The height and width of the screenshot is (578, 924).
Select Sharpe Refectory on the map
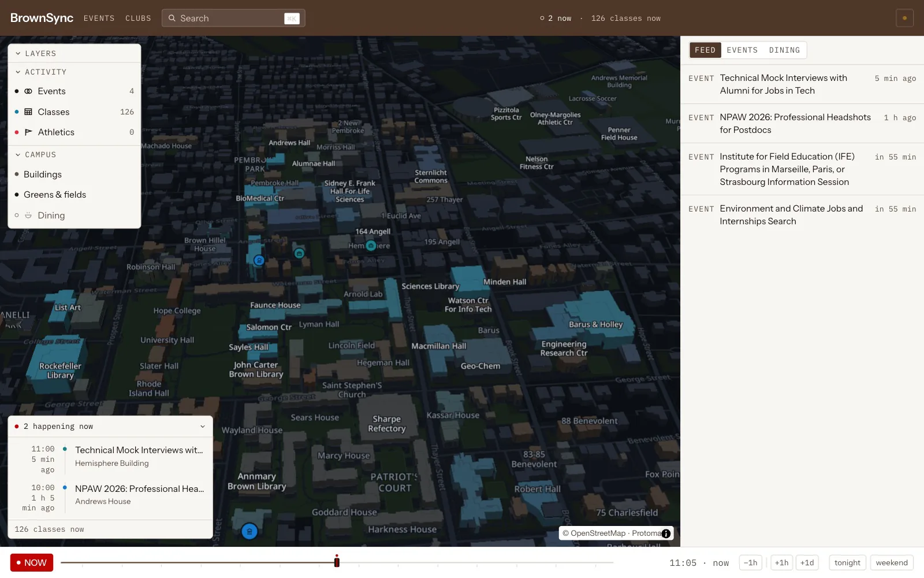click(x=387, y=424)
